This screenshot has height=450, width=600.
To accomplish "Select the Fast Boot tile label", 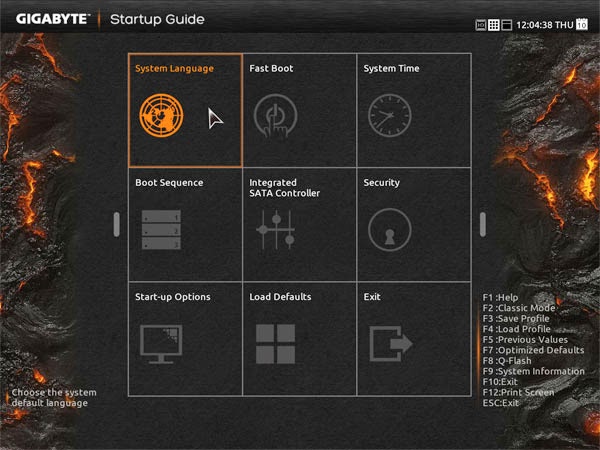I will click(x=271, y=68).
